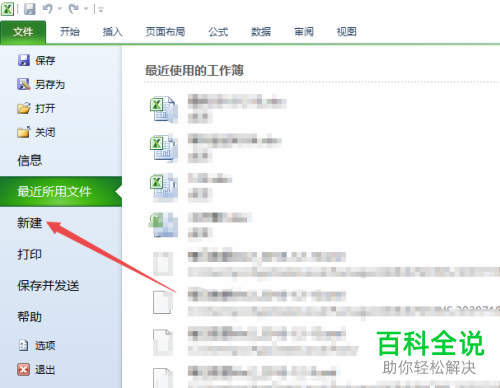Click the 关闭 folder icon

(24, 132)
